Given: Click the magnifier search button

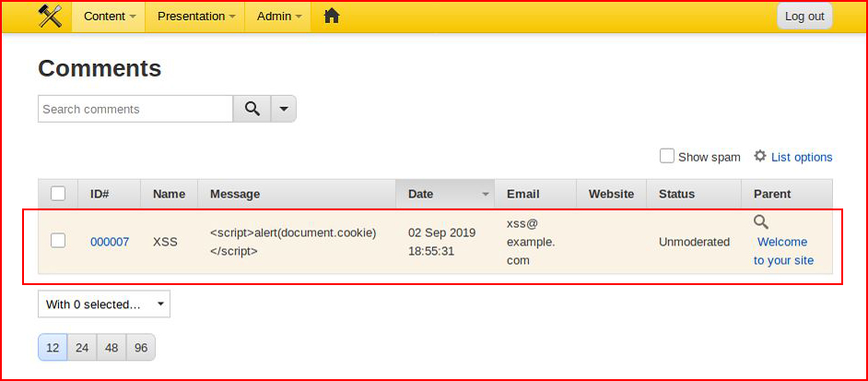Looking at the screenshot, I should 252,109.
